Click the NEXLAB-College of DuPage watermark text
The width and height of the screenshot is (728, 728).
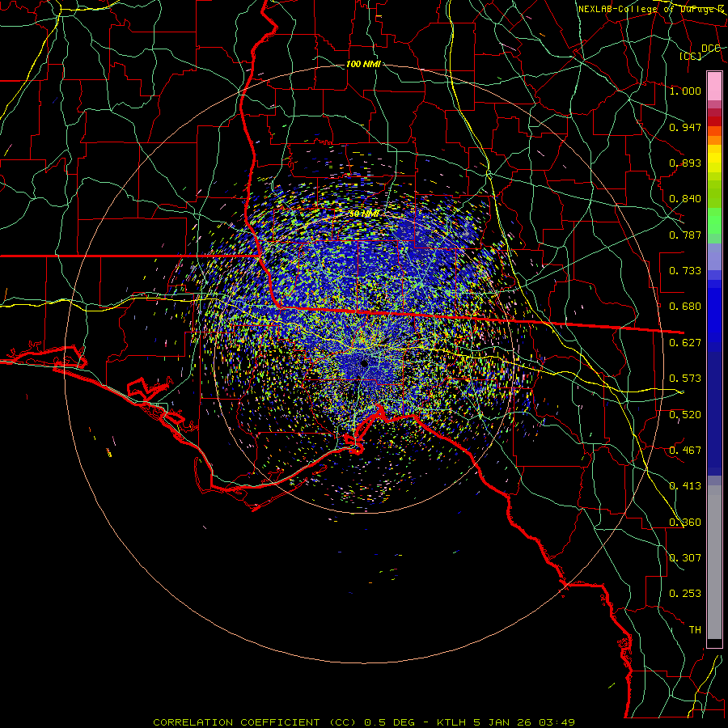pos(650,9)
